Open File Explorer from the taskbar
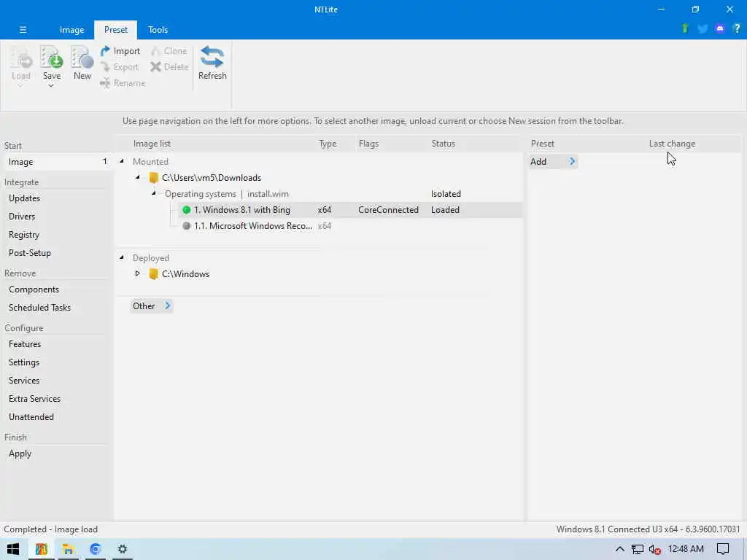This screenshot has height=560, width=747. [68, 549]
